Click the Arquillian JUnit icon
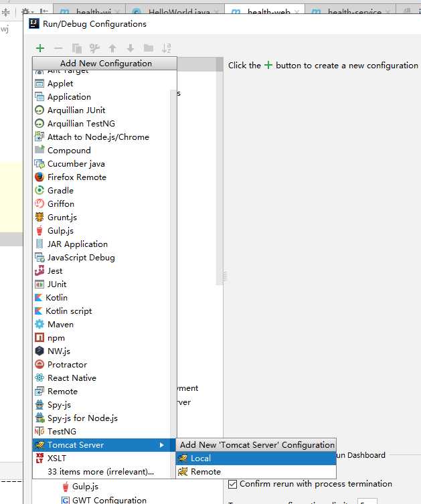Screen dimensions: 421x504 pyautogui.click(x=39, y=110)
